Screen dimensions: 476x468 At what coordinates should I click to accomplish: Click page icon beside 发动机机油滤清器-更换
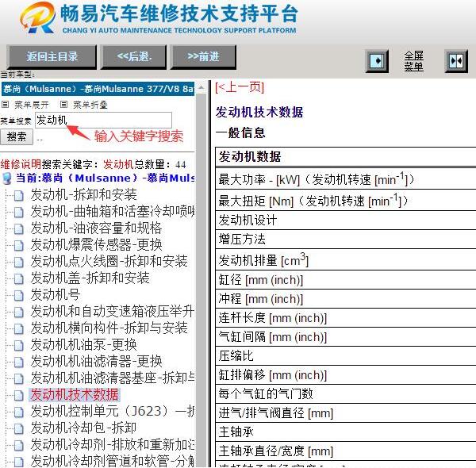click(x=18, y=363)
